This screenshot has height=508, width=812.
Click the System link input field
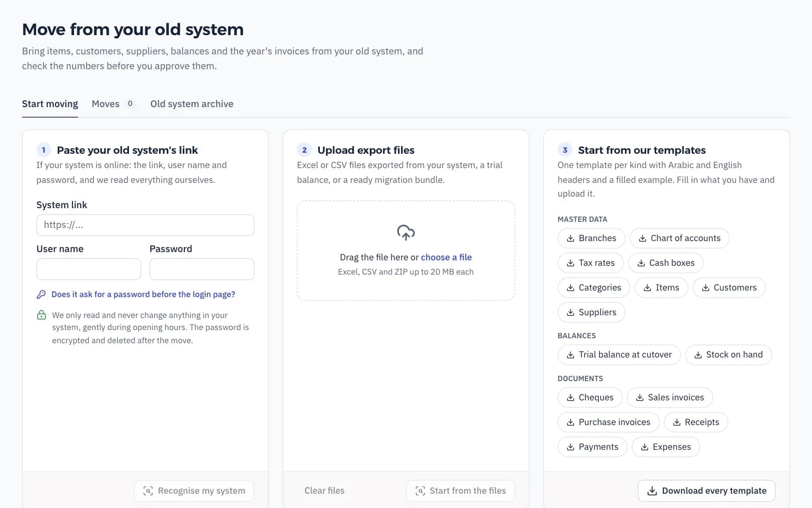(x=145, y=225)
